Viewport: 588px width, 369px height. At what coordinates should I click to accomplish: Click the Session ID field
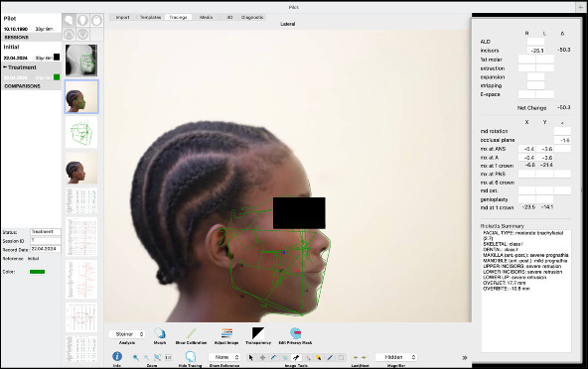coord(45,240)
